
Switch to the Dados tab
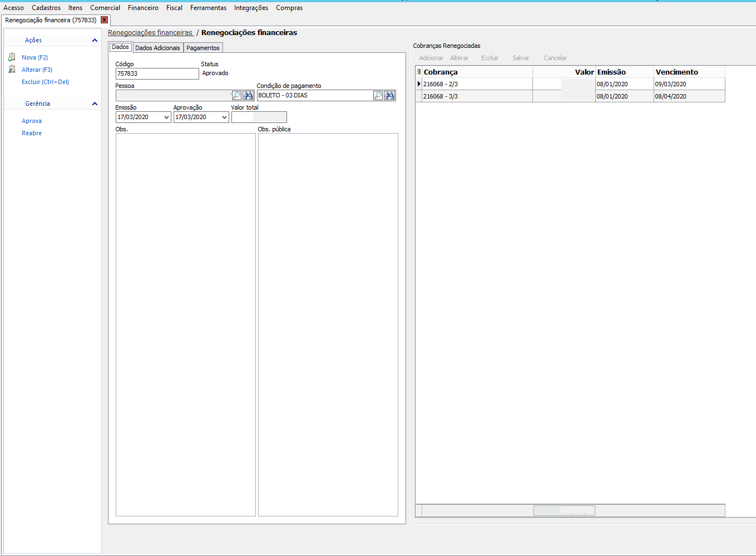click(120, 47)
